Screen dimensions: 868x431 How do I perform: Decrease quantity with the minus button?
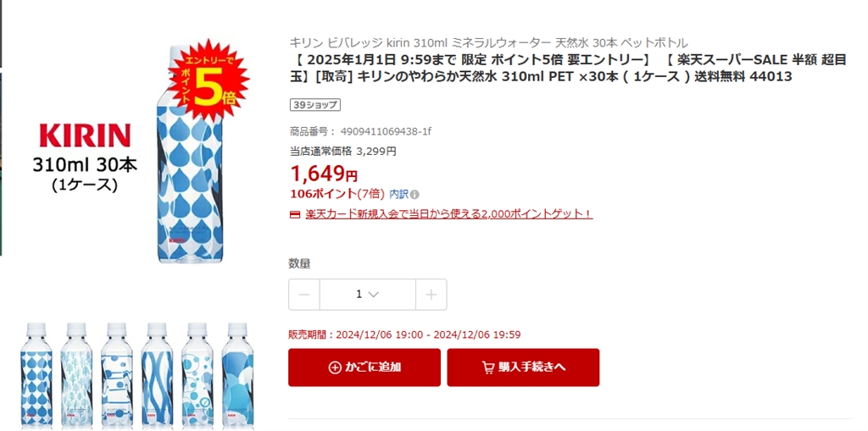304,295
